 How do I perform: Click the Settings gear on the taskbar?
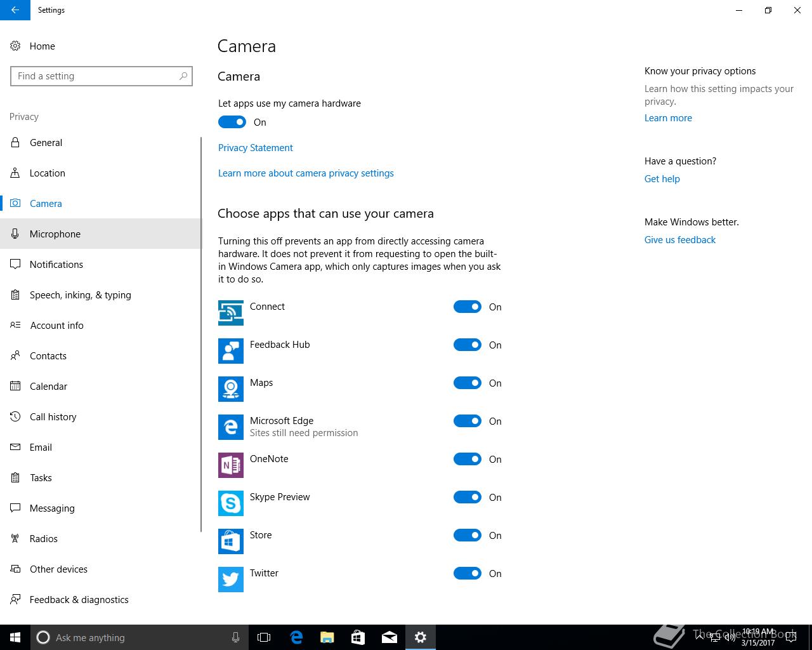[x=421, y=637]
